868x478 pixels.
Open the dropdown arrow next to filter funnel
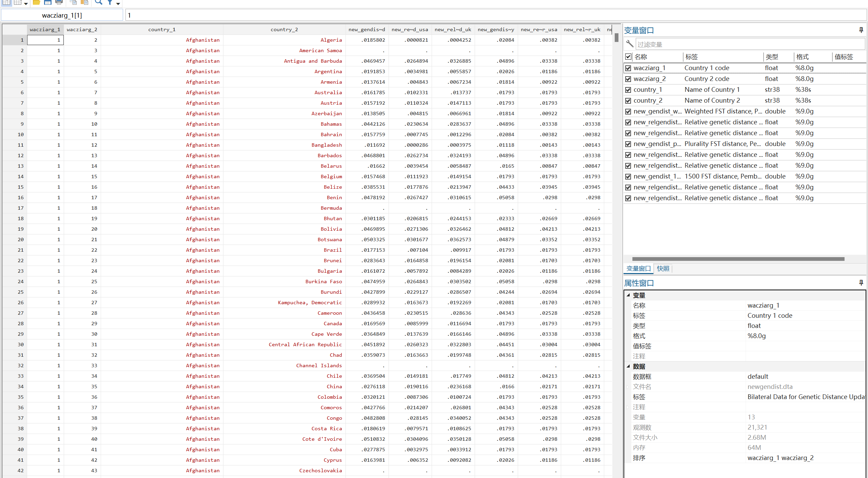click(x=118, y=3)
